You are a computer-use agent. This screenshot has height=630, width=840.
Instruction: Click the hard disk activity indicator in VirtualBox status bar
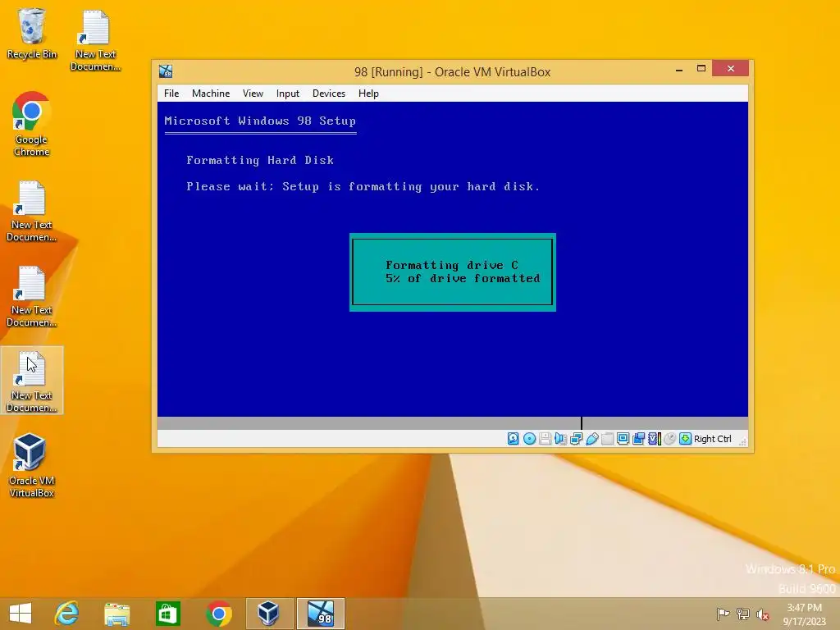tap(514, 439)
